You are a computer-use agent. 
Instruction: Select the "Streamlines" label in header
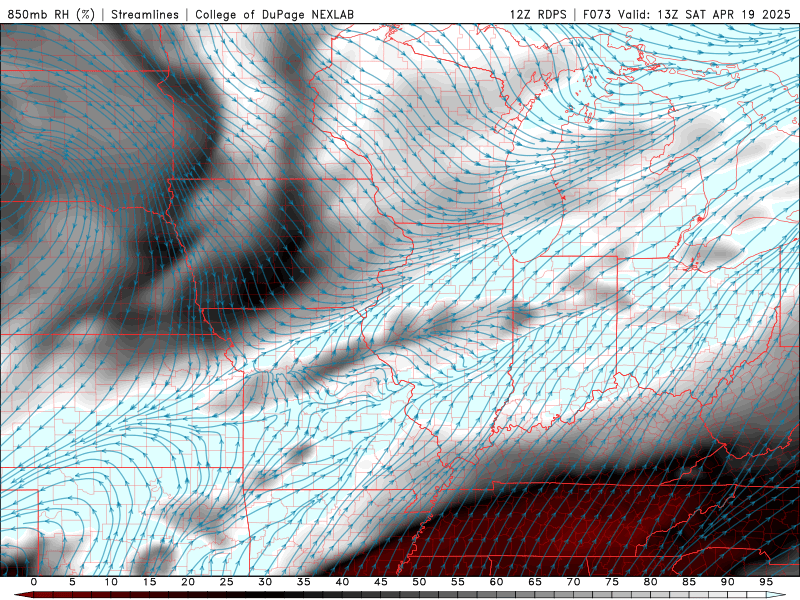click(x=145, y=14)
